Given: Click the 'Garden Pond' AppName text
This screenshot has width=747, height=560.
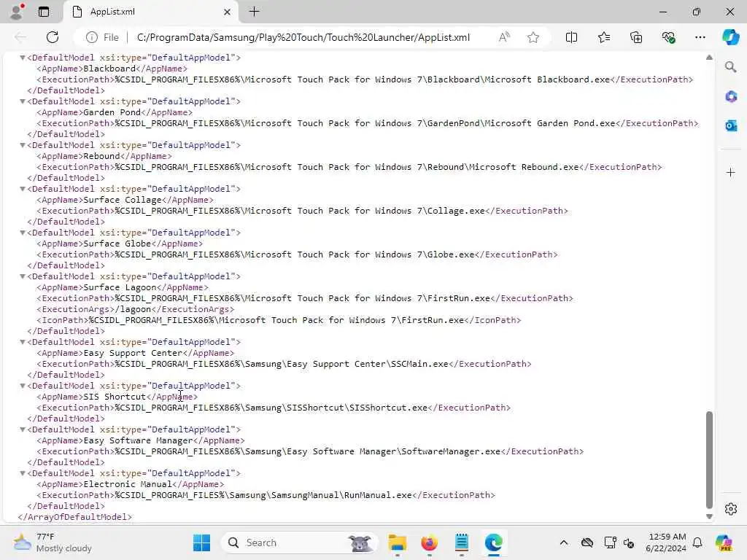Looking at the screenshot, I should click(112, 112).
